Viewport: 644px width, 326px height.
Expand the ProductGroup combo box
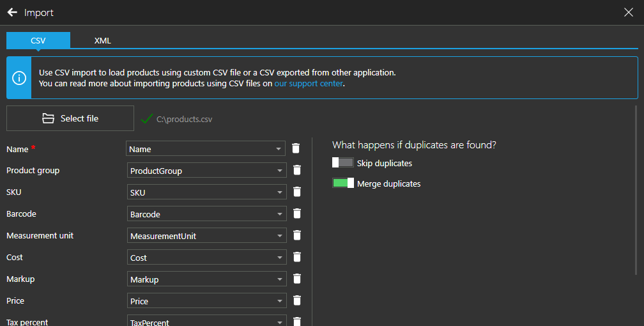pos(206,171)
